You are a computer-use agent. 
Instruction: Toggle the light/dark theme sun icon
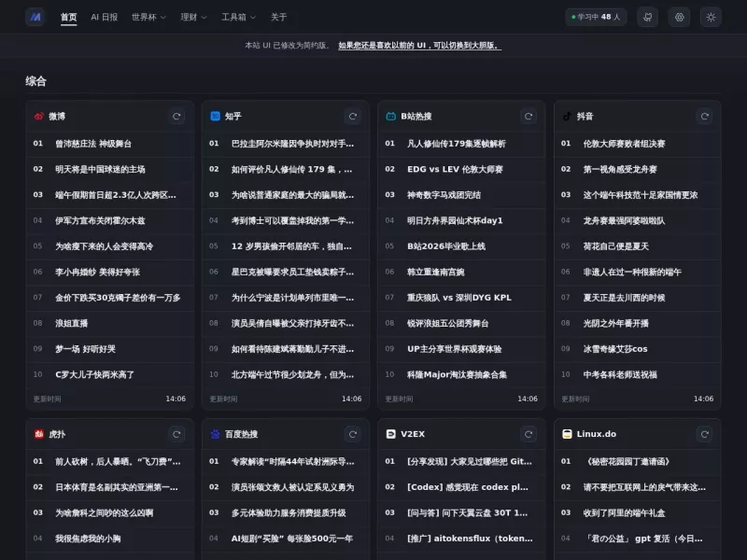point(711,17)
